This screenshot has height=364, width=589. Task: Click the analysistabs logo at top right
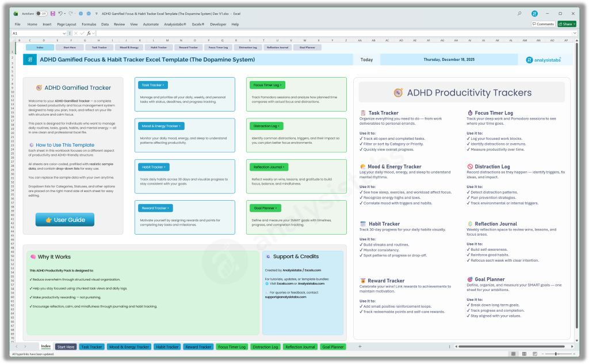tap(543, 59)
